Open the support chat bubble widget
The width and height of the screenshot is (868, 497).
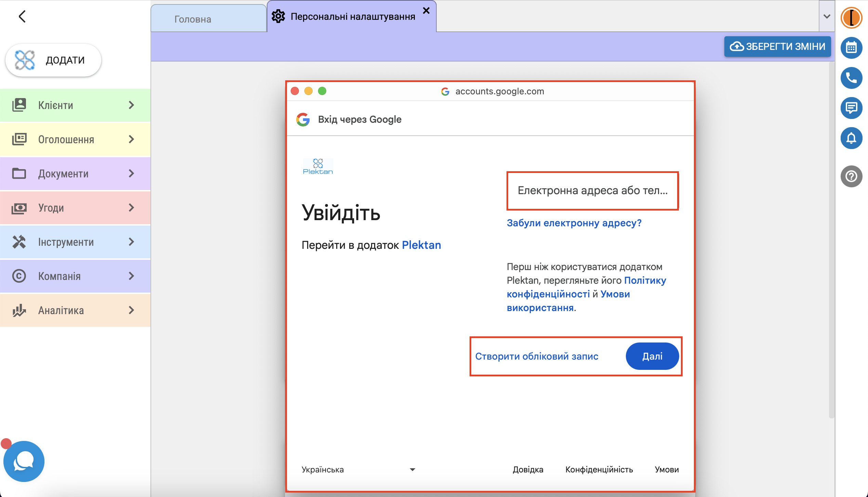coord(24,461)
